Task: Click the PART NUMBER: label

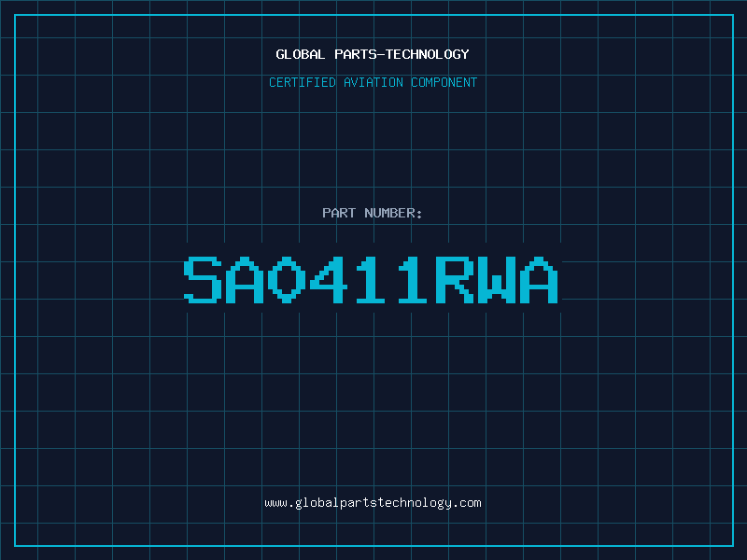Action: tap(373, 213)
